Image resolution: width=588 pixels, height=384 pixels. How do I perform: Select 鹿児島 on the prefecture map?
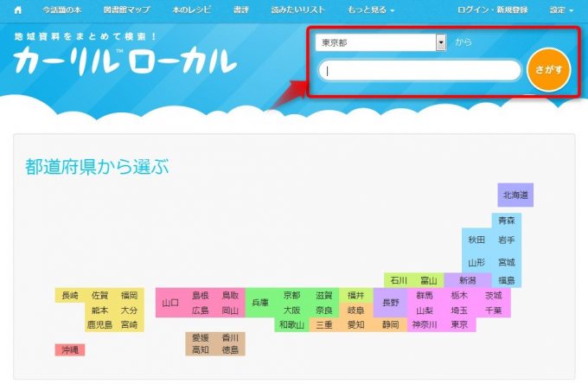(x=99, y=324)
